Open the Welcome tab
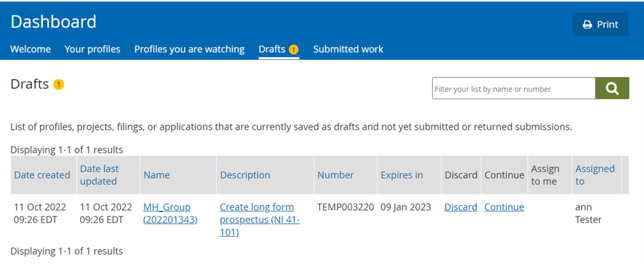 31,50
